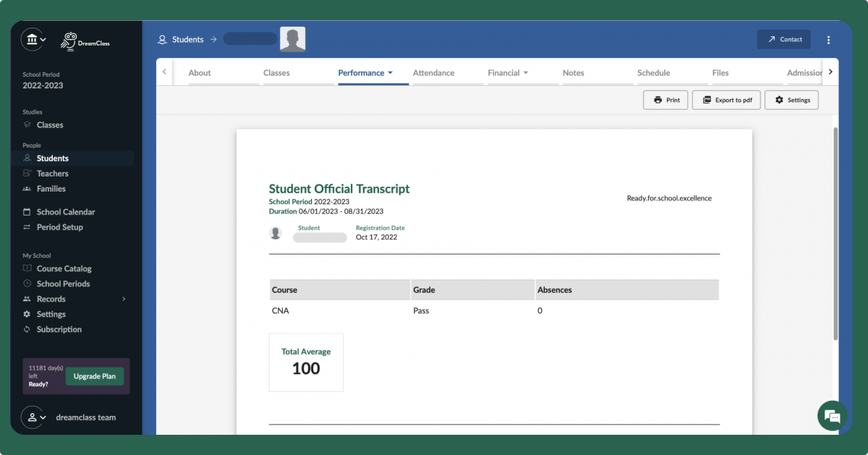Switch to the Attendance tab
Screen dimensions: 868x455
coord(433,72)
